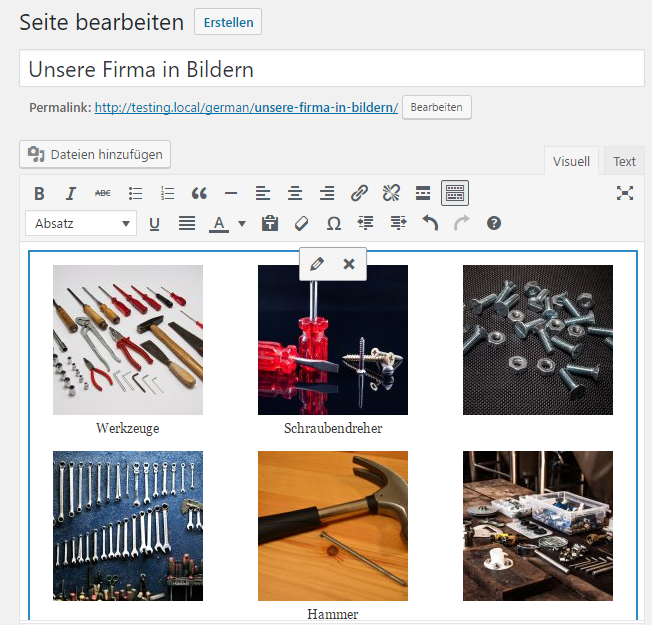Open the Absatz paragraph format dropdown

pos(81,224)
